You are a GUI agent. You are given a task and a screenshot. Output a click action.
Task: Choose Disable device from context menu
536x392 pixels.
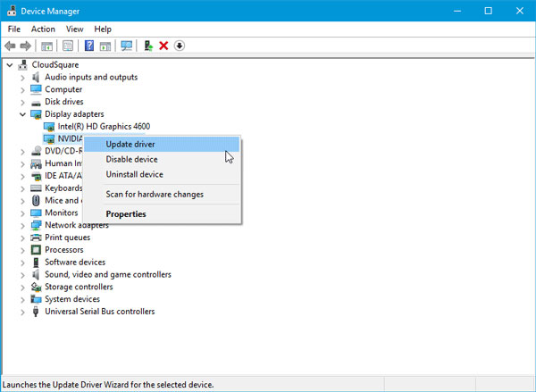[x=162, y=159]
